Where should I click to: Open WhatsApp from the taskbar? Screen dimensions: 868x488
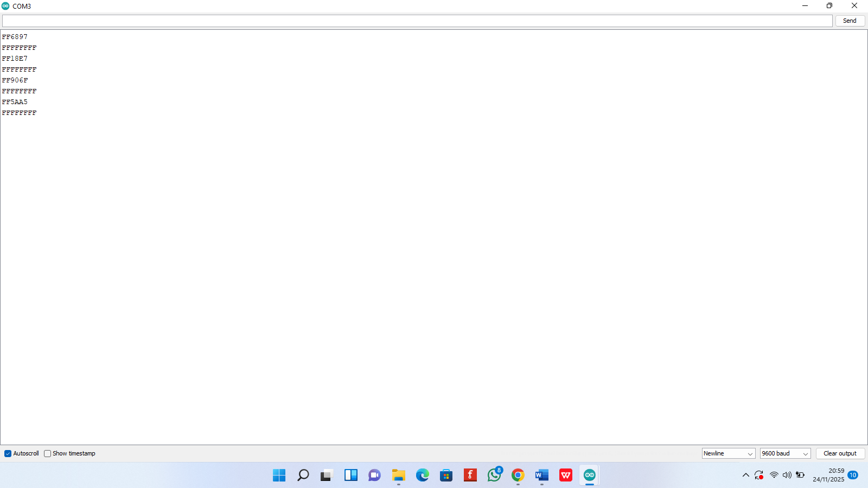(x=494, y=476)
